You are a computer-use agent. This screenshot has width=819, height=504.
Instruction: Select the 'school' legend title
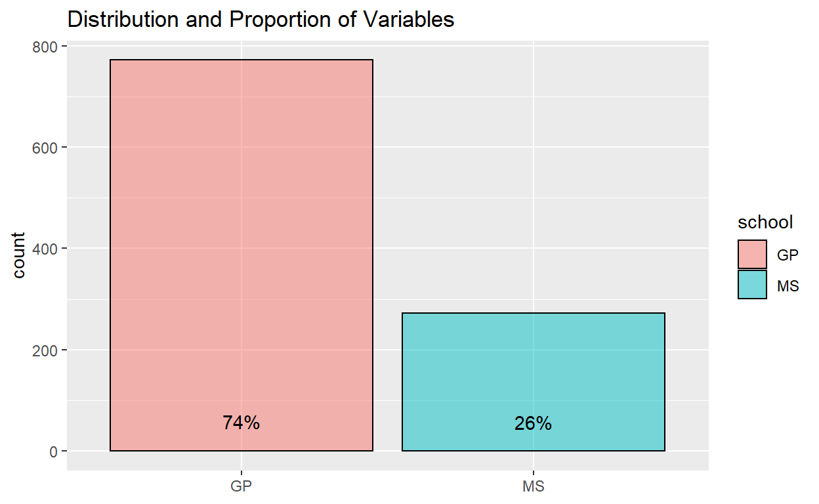[766, 222]
